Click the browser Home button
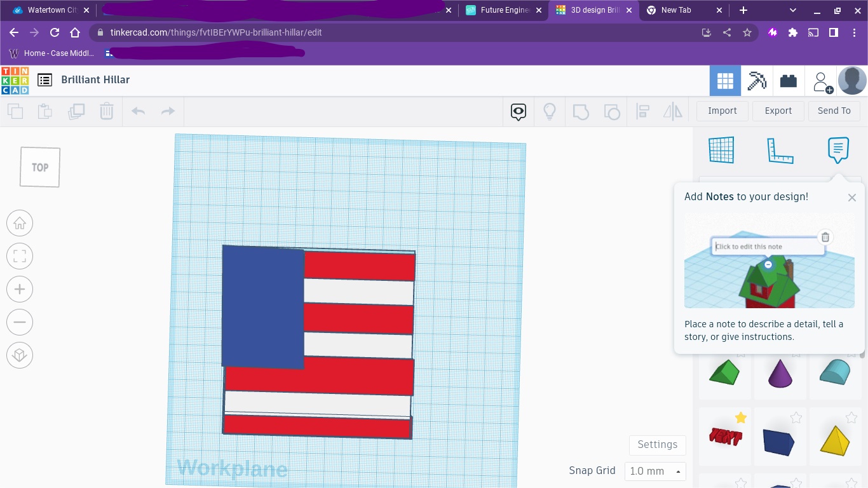 75,32
